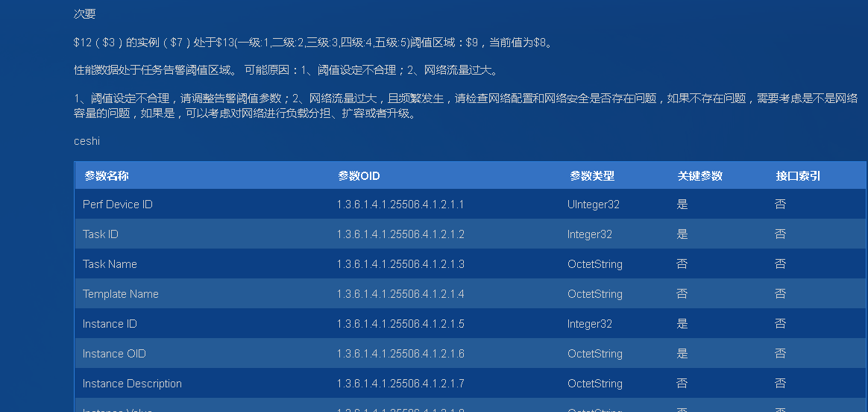
Task: Select the Task Name parameter cell
Action: point(110,264)
